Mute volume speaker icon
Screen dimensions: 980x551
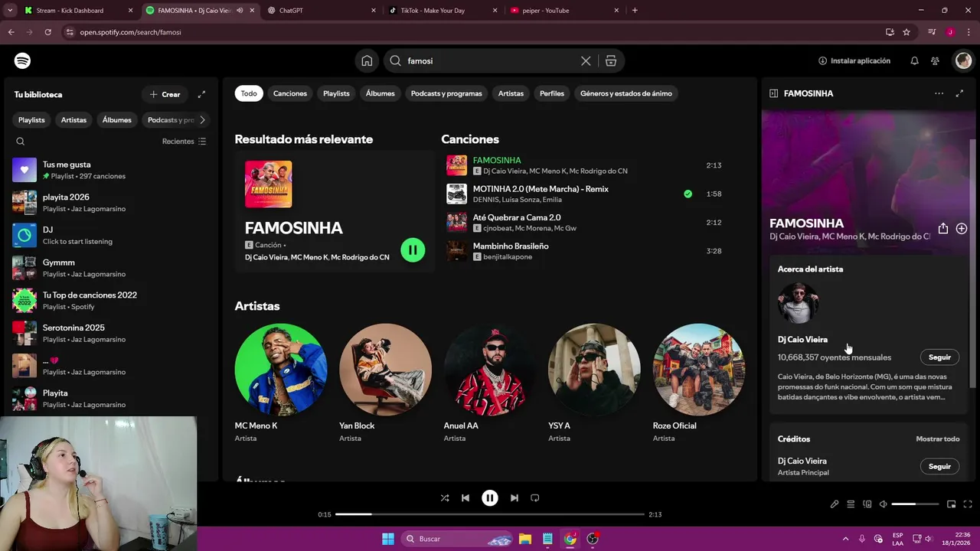(883, 504)
